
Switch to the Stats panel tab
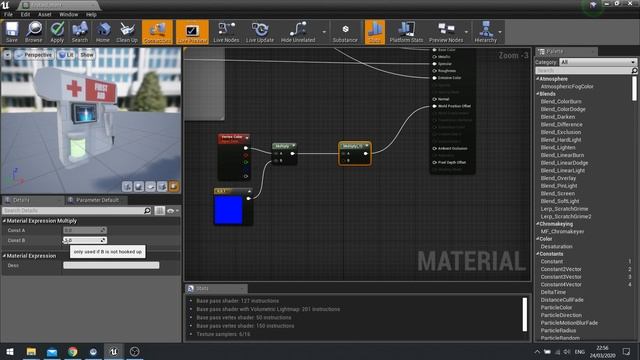216,289
